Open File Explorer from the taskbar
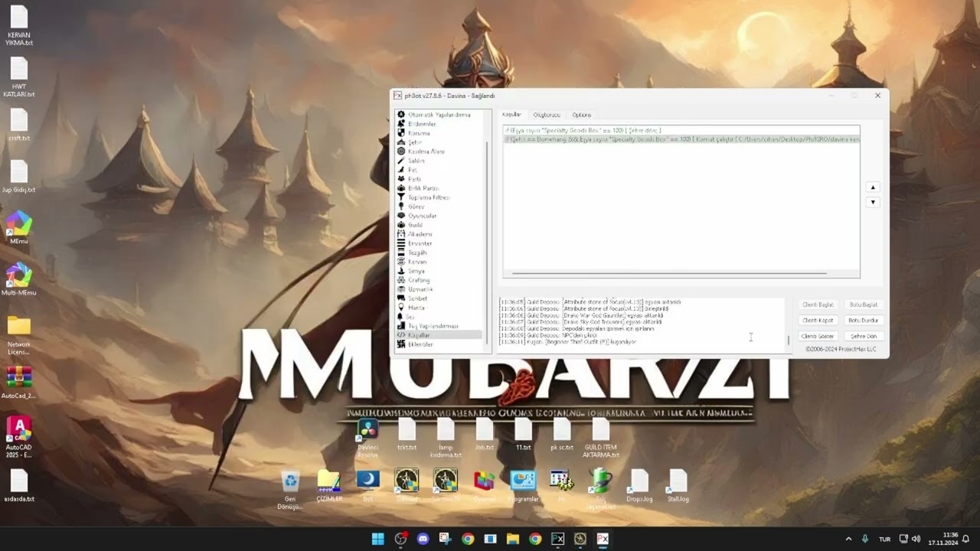 click(513, 539)
